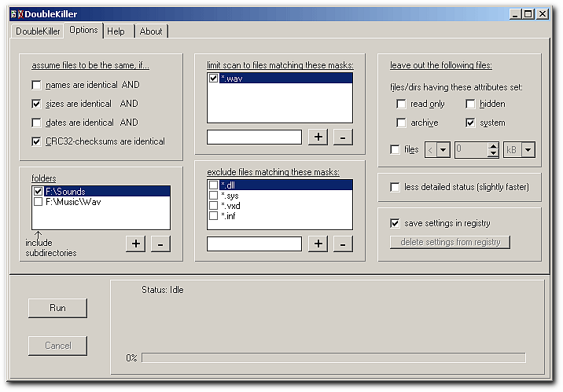Enable 'less detailed status' option
The width and height of the screenshot is (563, 392).
[395, 187]
